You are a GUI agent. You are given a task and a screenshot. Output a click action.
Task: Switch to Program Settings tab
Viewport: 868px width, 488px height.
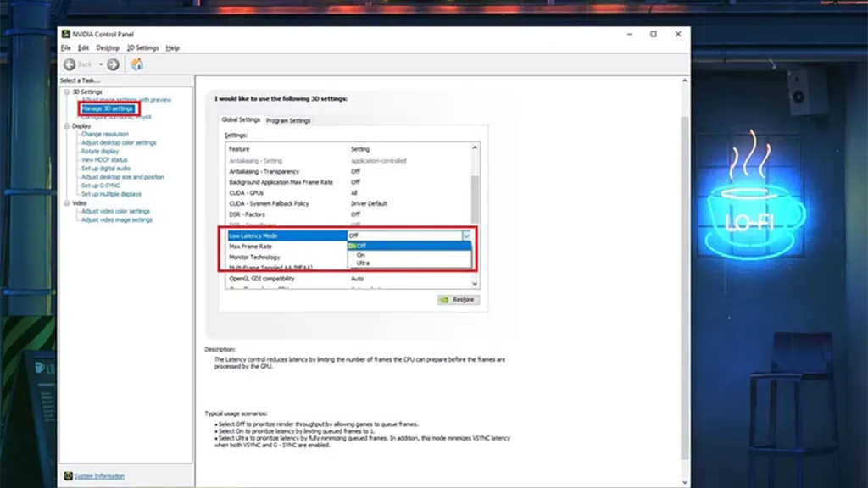click(x=288, y=120)
